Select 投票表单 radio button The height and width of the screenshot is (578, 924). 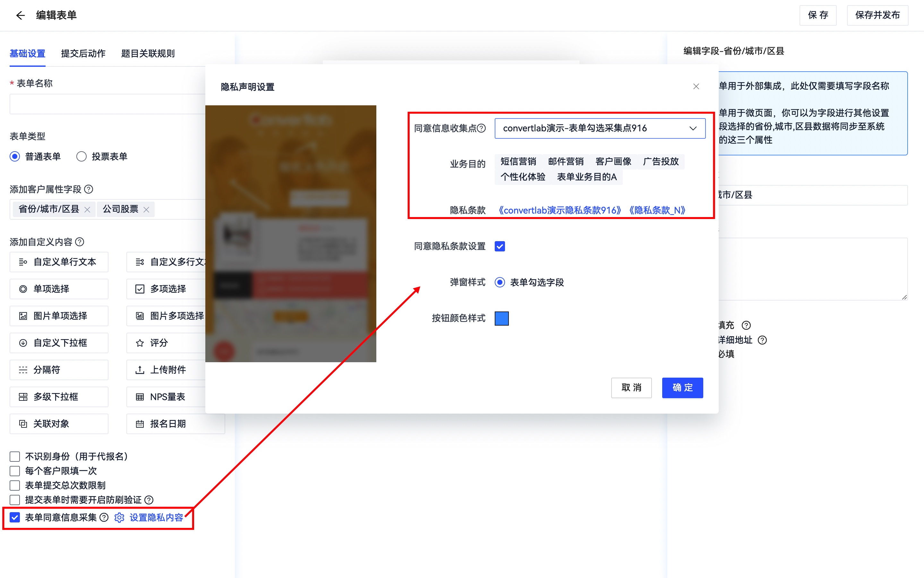pyautogui.click(x=81, y=157)
